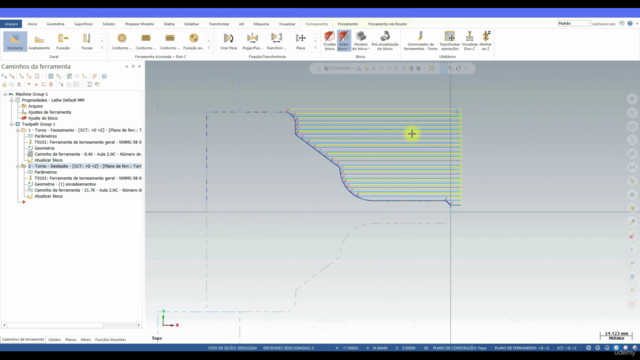This screenshot has width=640, height=360.
Task: Toggle the Exibir bloco icon
Action: (344, 40)
